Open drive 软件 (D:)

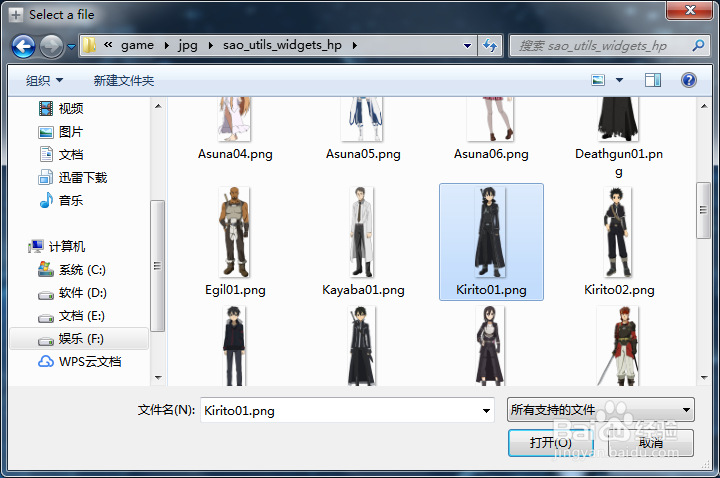tap(72, 293)
